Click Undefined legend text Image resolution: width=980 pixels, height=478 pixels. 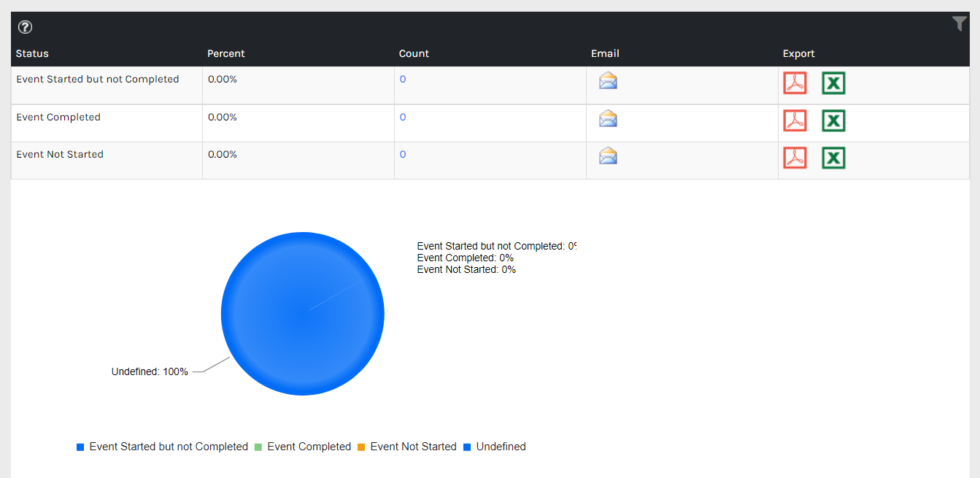(501, 447)
